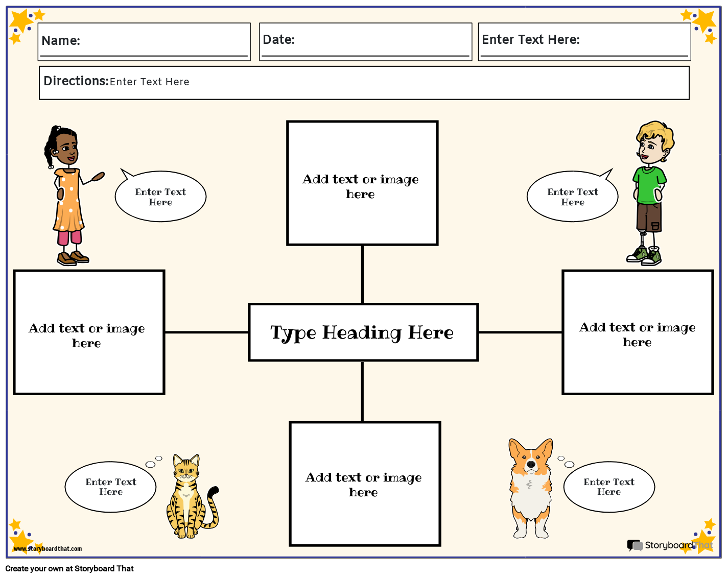Select the corgi dog illustration
The image size is (728, 578).
(531, 489)
